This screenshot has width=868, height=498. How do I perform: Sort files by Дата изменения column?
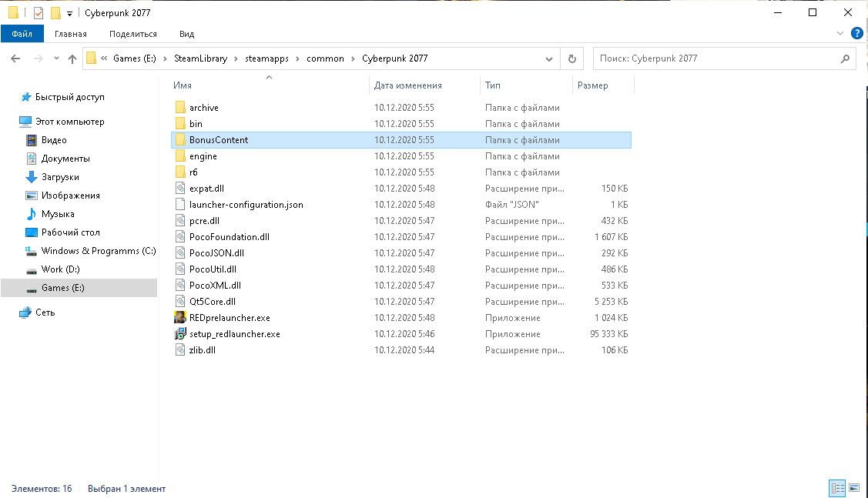pyautogui.click(x=408, y=85)
